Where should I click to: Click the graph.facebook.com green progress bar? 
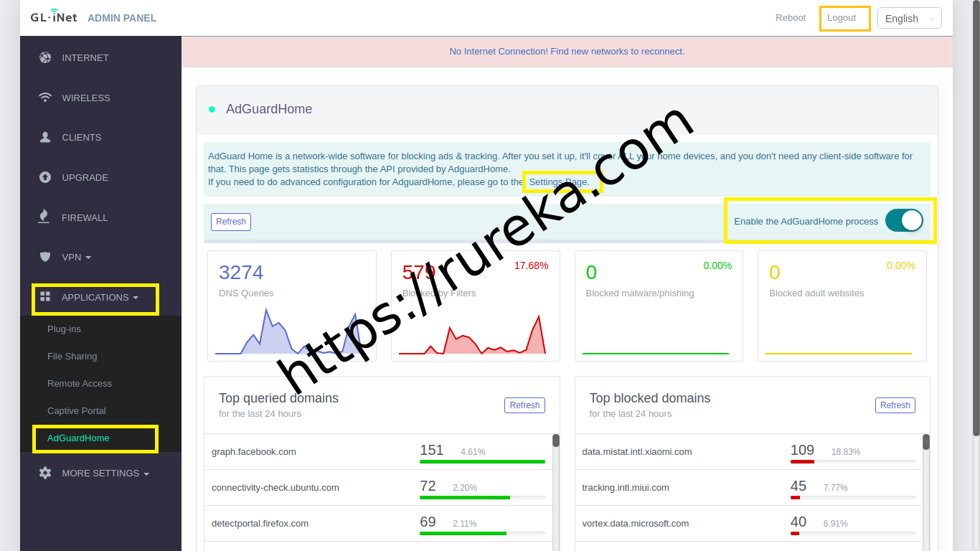tap(482, 462)
